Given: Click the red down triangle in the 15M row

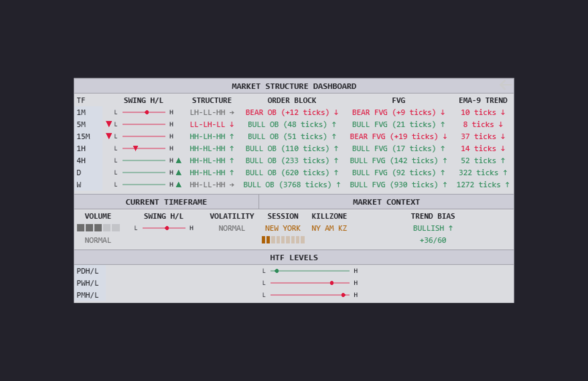Looking at the screenshot, I should tap(109, 136).
